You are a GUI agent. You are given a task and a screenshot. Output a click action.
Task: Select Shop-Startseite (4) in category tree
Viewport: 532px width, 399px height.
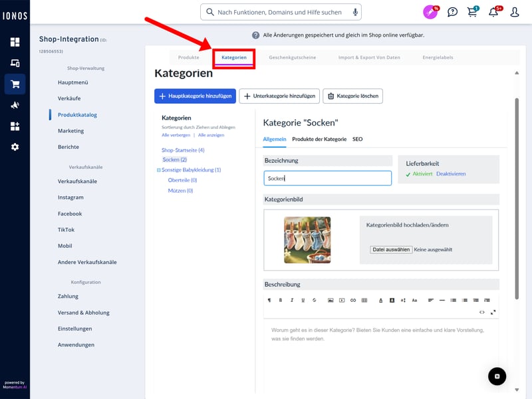183,150
